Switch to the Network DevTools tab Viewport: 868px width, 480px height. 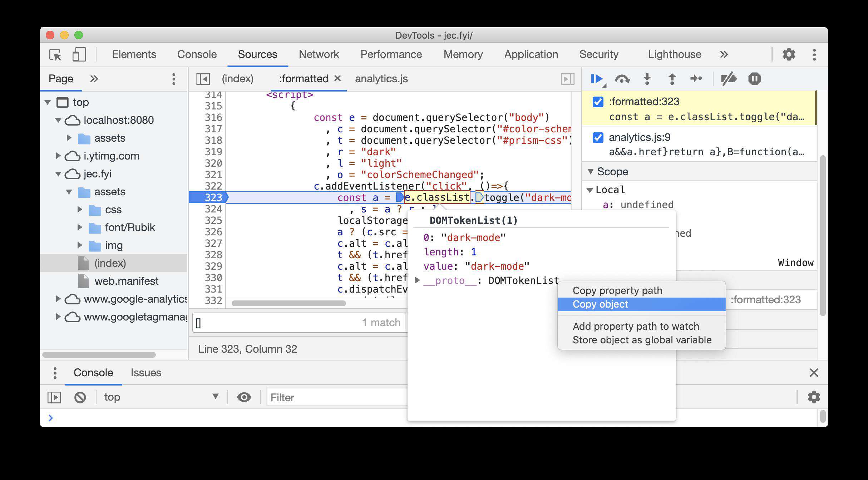click(319, 54)
